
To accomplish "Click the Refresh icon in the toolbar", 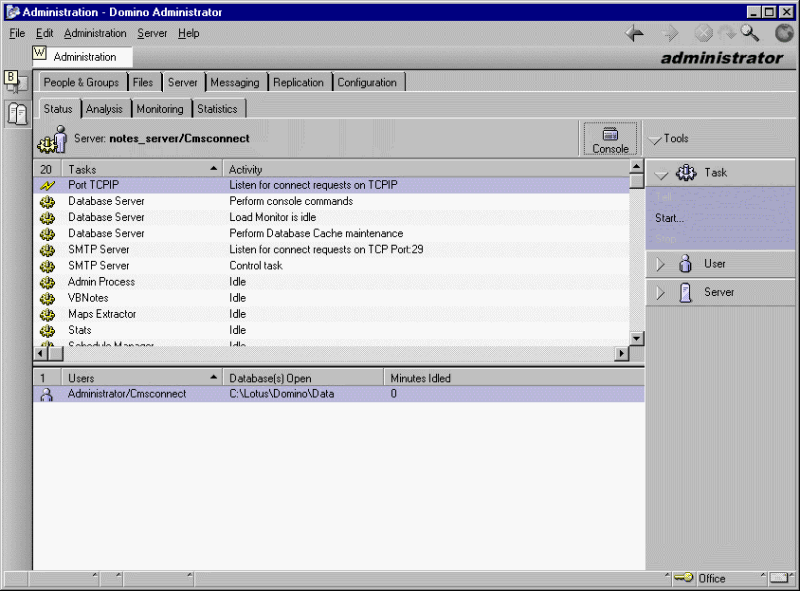I will [727, 34].
